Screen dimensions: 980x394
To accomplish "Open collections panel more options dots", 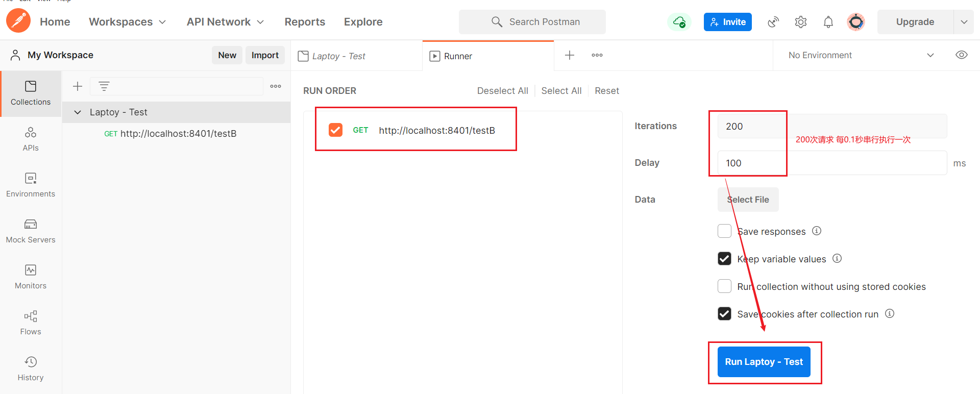I will (276, 86).
